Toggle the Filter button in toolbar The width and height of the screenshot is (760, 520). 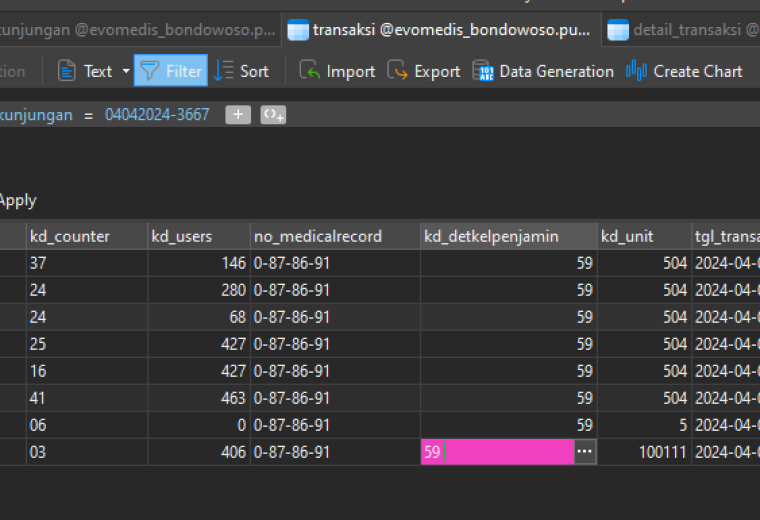click(171, 71)
